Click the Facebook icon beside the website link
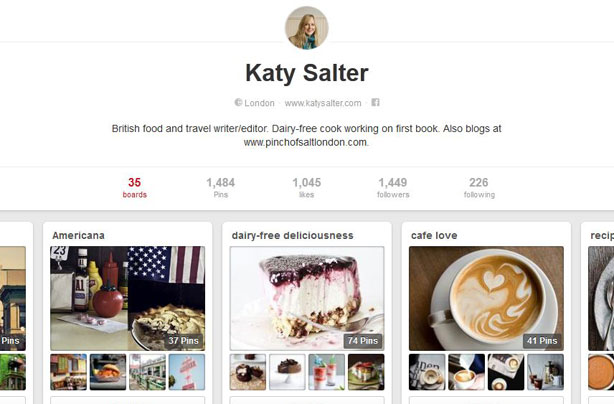 pos(375,103)
